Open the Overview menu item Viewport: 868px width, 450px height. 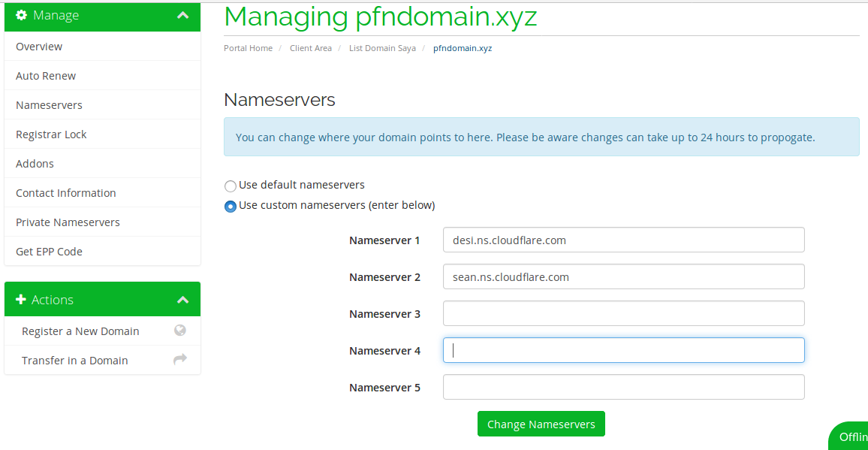point(102,47)
